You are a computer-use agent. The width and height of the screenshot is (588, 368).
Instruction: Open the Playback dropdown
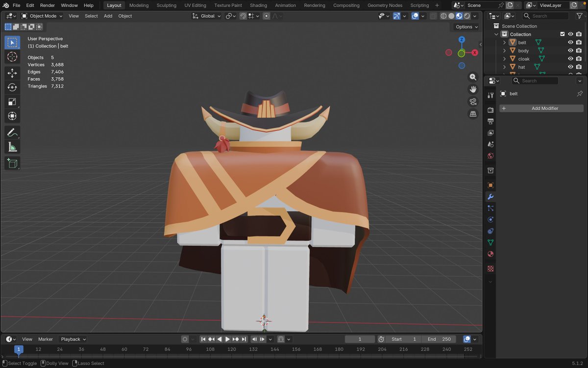[73, 339]
